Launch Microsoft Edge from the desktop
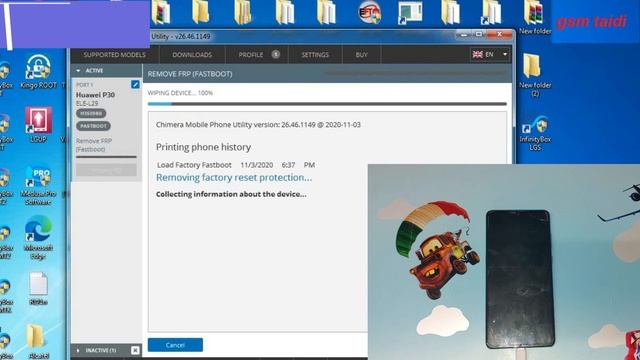The image size is (640, 360). coord(38,238)
